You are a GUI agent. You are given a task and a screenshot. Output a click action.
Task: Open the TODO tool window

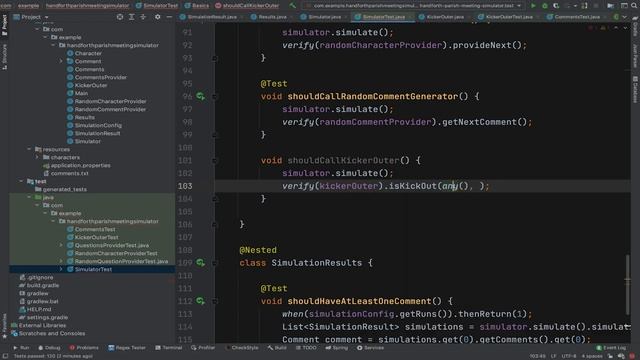[x=306, y=348]
